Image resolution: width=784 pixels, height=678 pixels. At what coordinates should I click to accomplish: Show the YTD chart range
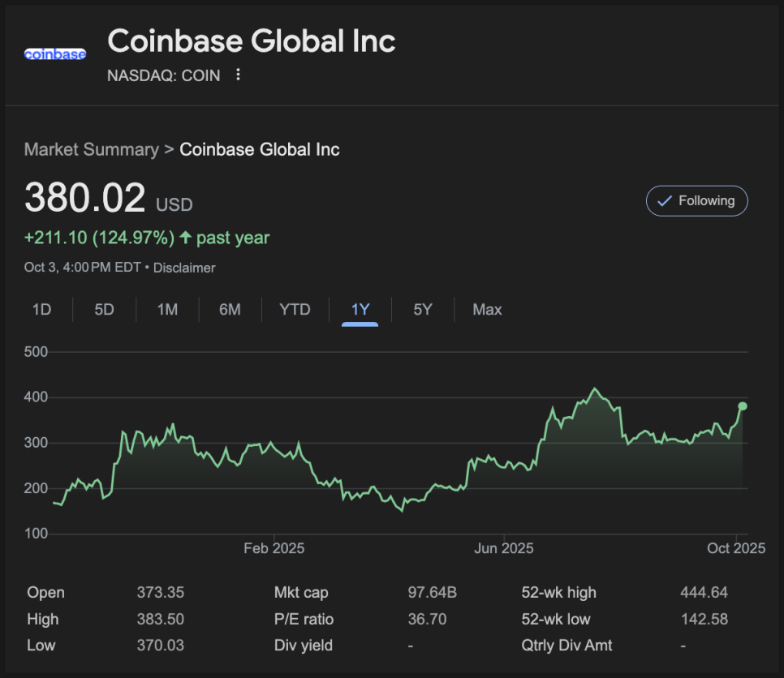pyautogui.click(x=295, y=309)
